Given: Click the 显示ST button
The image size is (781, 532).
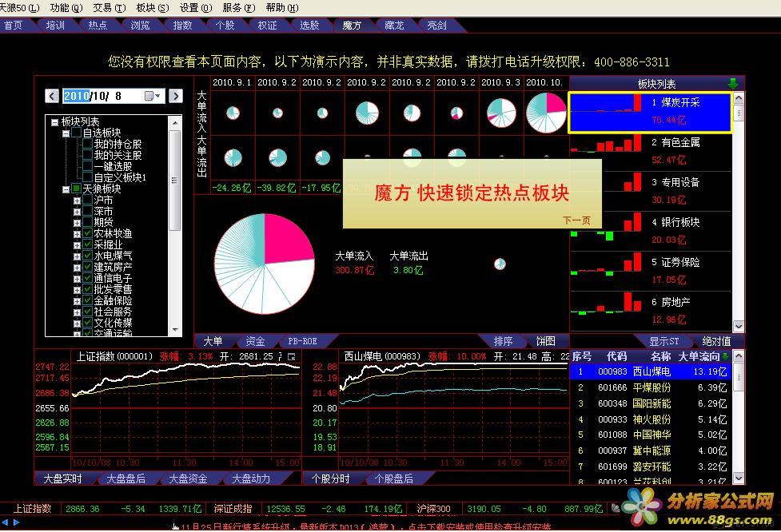Looking at the screenshot, I should click(x=663, y=341).
